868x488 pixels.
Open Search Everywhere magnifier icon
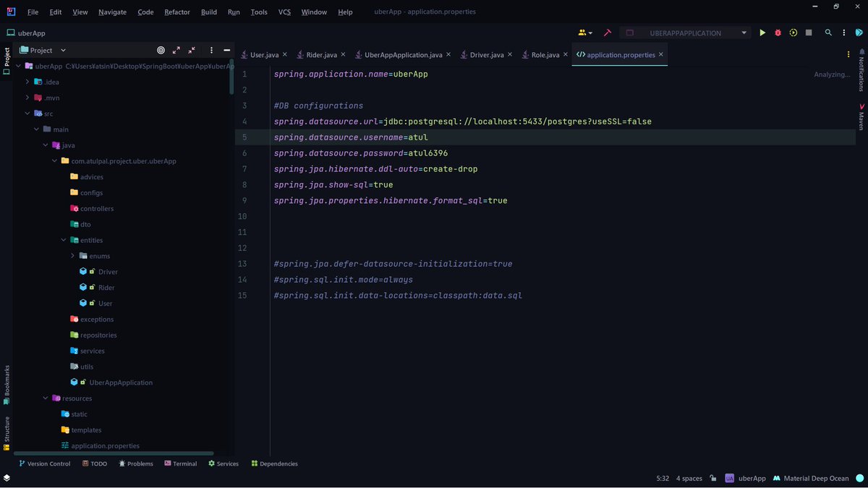pyautogui.click(x=829, y=33)
